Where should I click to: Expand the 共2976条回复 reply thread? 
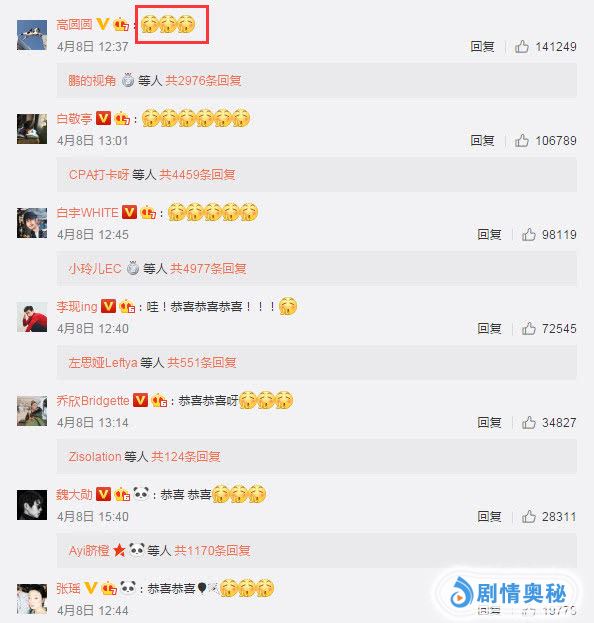pyautogui.click(x=203, y=81)
